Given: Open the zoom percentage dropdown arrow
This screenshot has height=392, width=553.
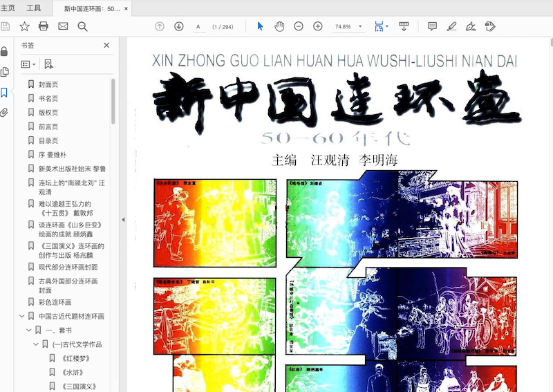Looking at the screenshot, I should tap(360, 26).
